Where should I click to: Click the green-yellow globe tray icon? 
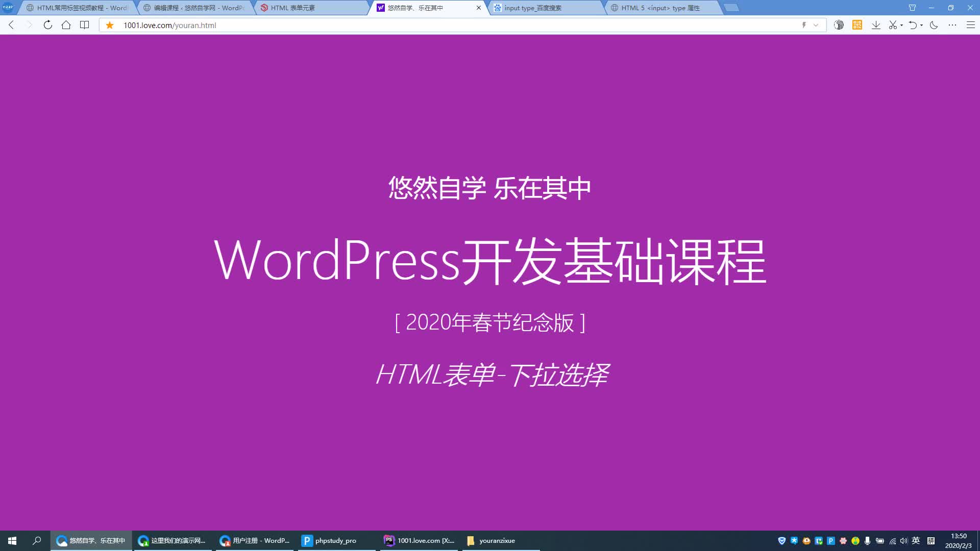(x=855, y=541)
